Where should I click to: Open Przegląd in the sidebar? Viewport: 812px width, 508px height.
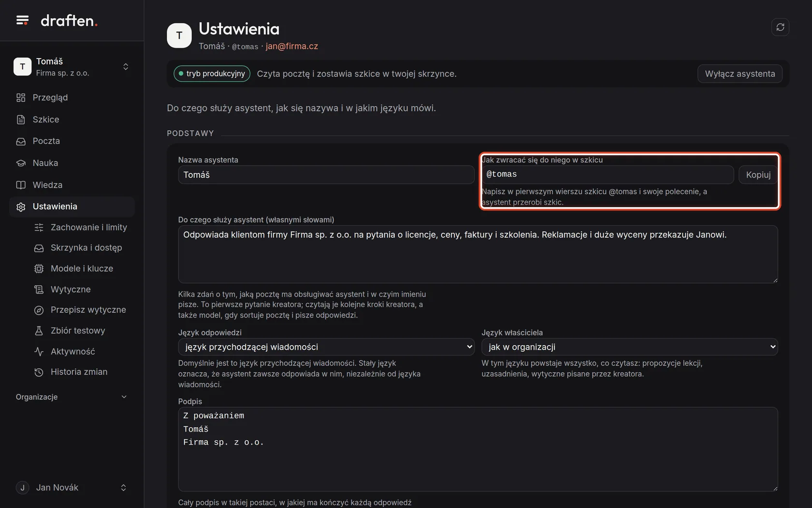coord(72,98)
